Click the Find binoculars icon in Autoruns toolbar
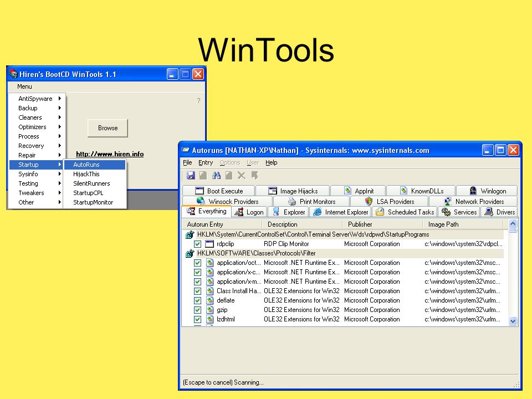Viewport: 532px width, 399px height. [x=216, y=176]
